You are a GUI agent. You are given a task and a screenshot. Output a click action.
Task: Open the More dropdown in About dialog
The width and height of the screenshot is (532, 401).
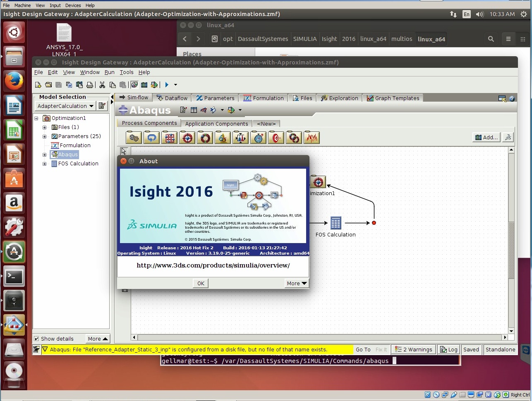pyautogui.click(x=297, y=283)
